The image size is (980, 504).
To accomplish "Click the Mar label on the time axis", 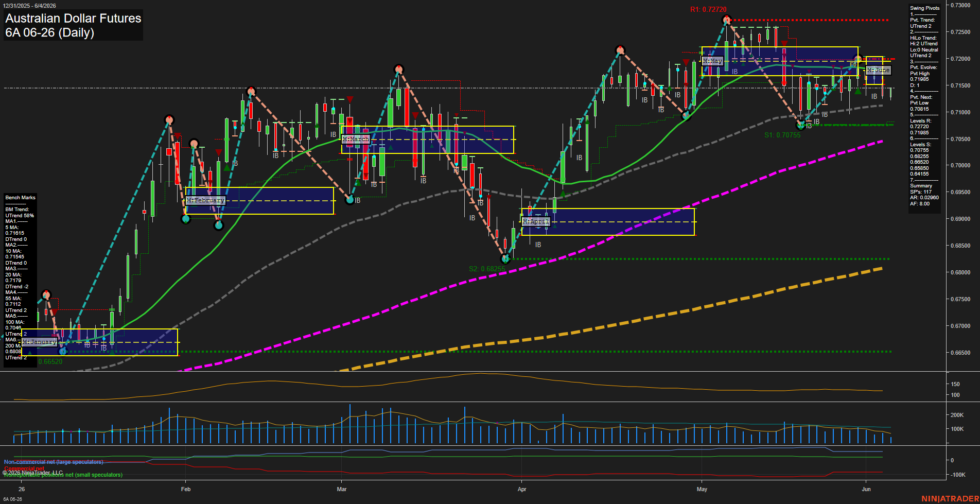I will tap(342, 489).
